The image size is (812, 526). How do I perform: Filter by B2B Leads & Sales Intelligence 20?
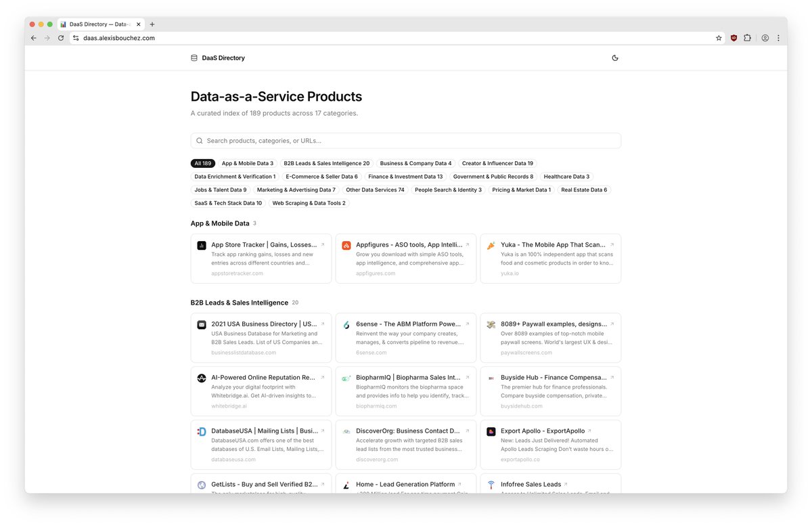point(327,163)
